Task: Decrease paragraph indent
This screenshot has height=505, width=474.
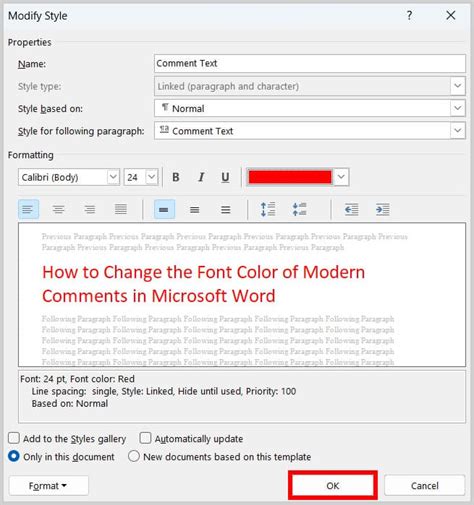Action: tap(352, 209)
